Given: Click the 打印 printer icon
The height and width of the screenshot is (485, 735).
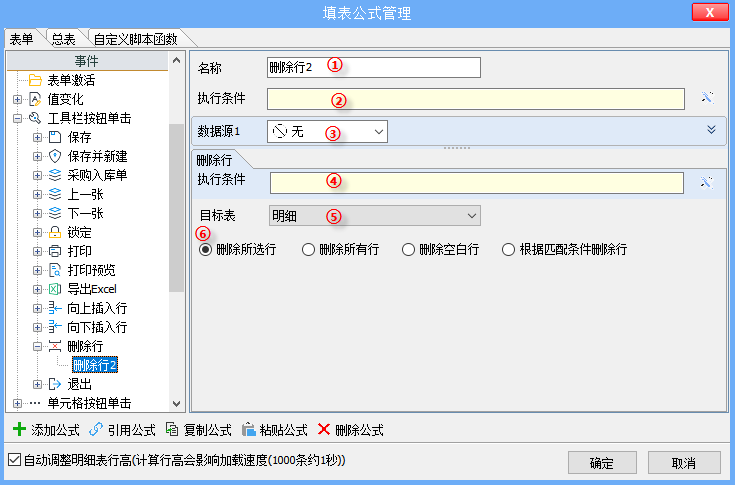Looking at the screenshot, I should coord(55,251).
